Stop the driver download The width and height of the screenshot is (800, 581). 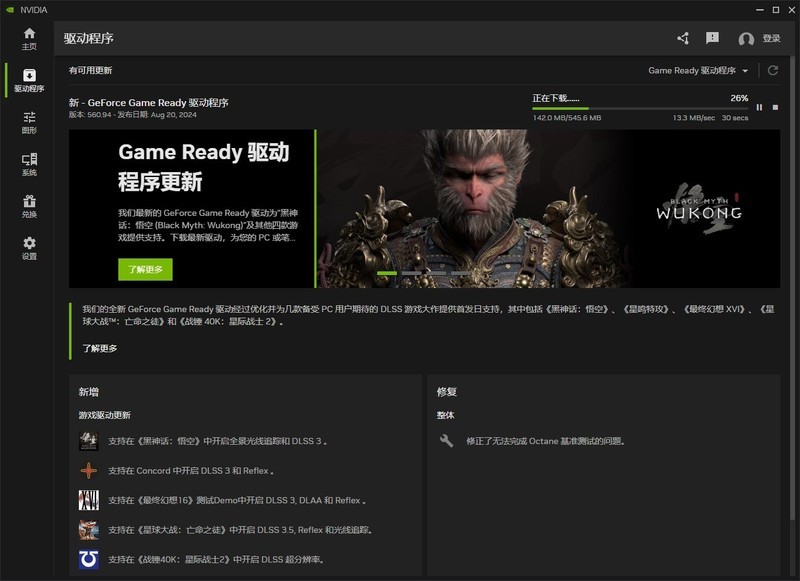pos(775,107)
